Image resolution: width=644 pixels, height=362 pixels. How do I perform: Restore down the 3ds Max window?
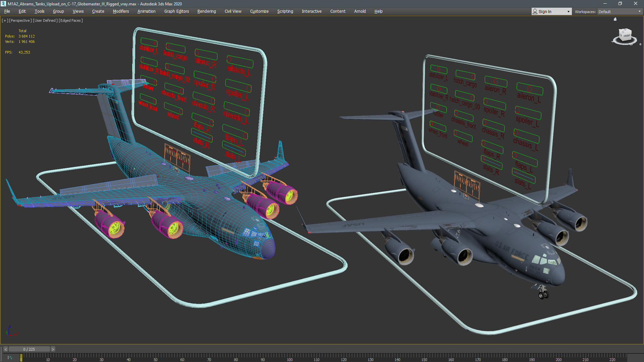pyautogui.click(x=620, y=4)
